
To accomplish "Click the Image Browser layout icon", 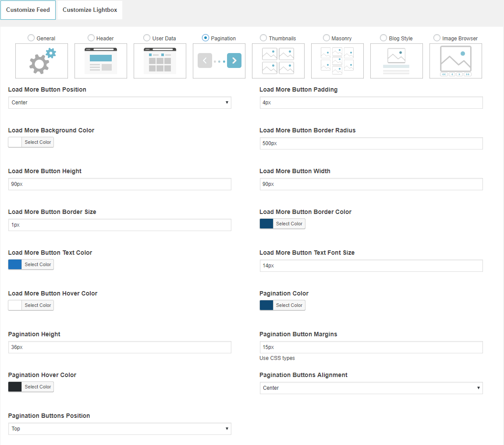I will click(456, 61).
